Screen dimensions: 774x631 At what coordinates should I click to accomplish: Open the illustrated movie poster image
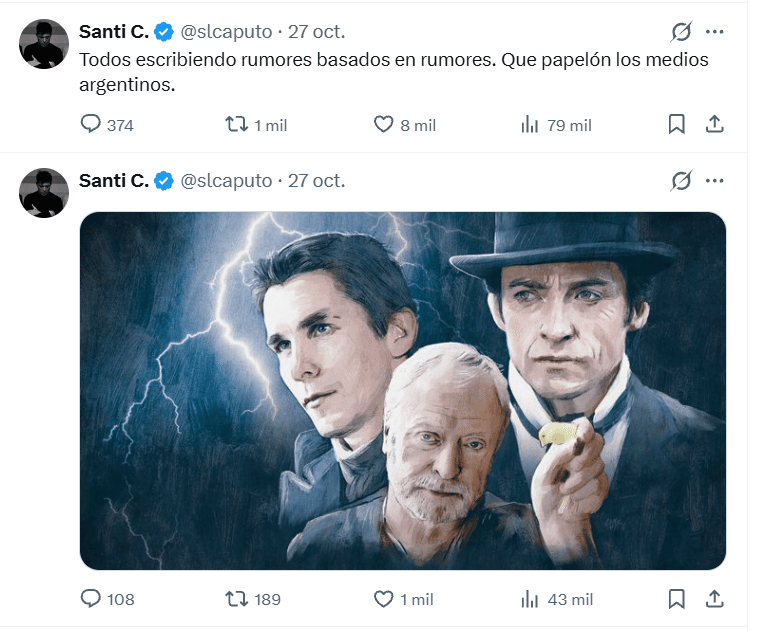(x=403, y=391)
